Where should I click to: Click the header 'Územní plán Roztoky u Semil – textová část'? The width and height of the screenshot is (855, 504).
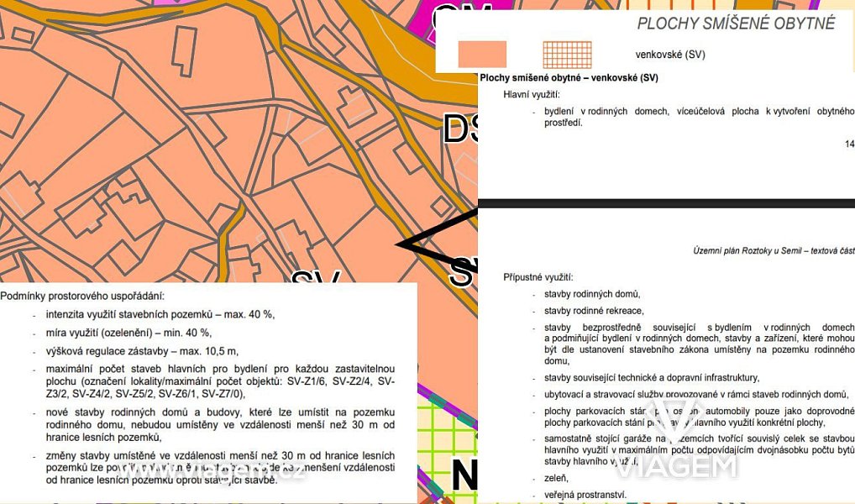tap(774, 251)
